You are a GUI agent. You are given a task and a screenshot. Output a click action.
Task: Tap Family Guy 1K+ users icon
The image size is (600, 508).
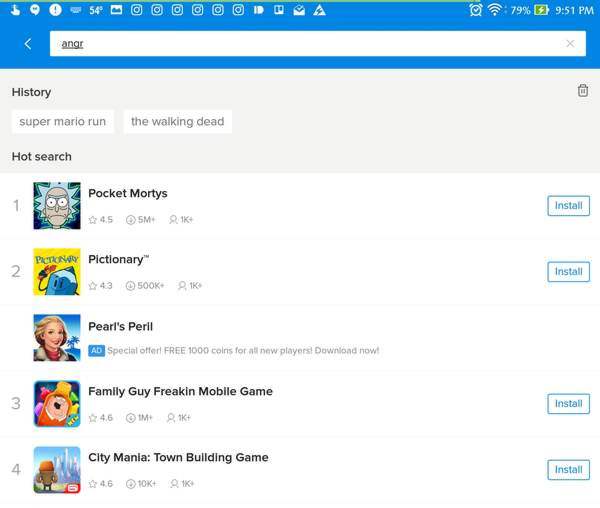[171, 418]
